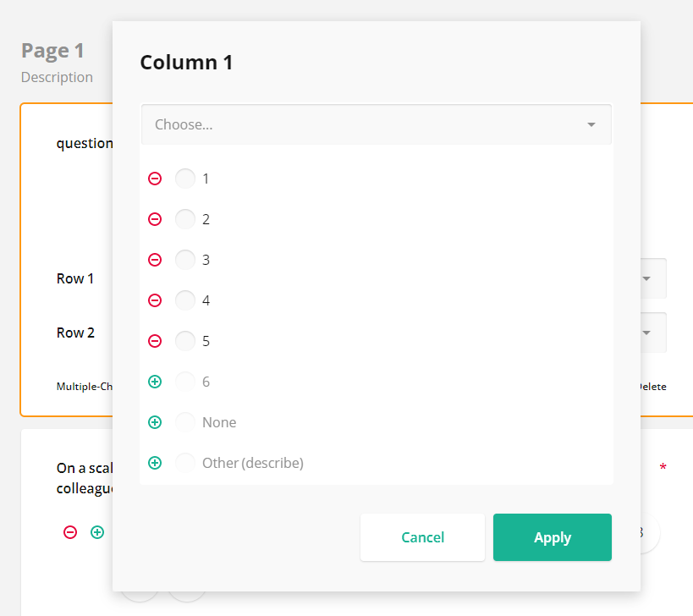
Task: Add Other (describe) option with plus icon
Action: pos(155,463)
